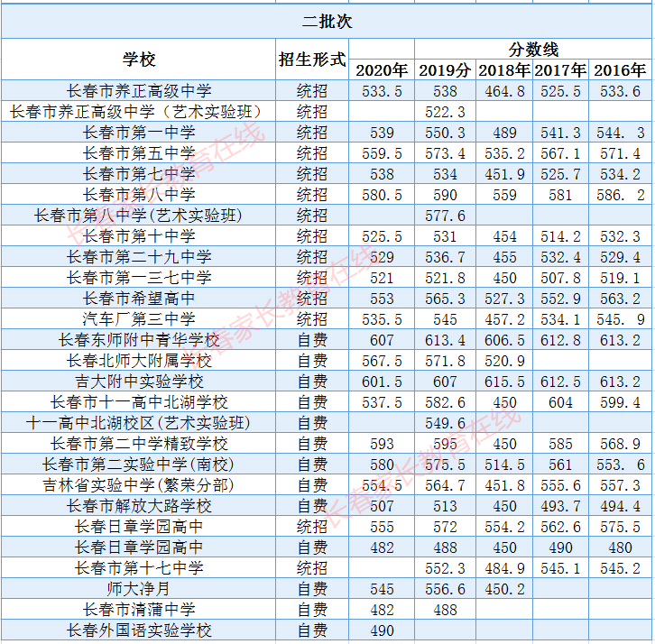Viewport: 655px width, 644px height.
Task: Select the 2016年 column header
Action: tap(620, 70)
